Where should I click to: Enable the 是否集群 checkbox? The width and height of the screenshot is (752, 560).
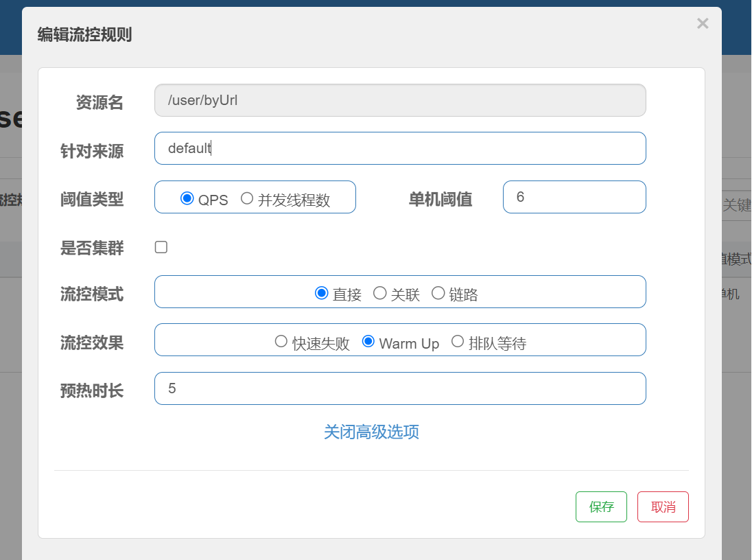161,247
